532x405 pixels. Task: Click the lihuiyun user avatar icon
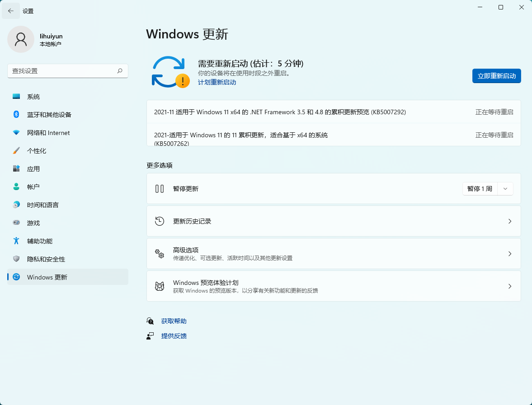(x=21, y=39)
